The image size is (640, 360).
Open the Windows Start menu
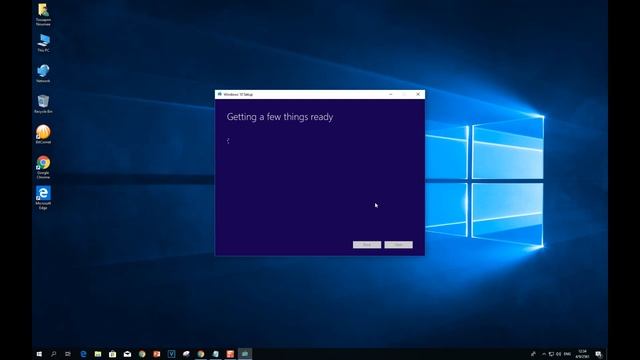(39, 354)
